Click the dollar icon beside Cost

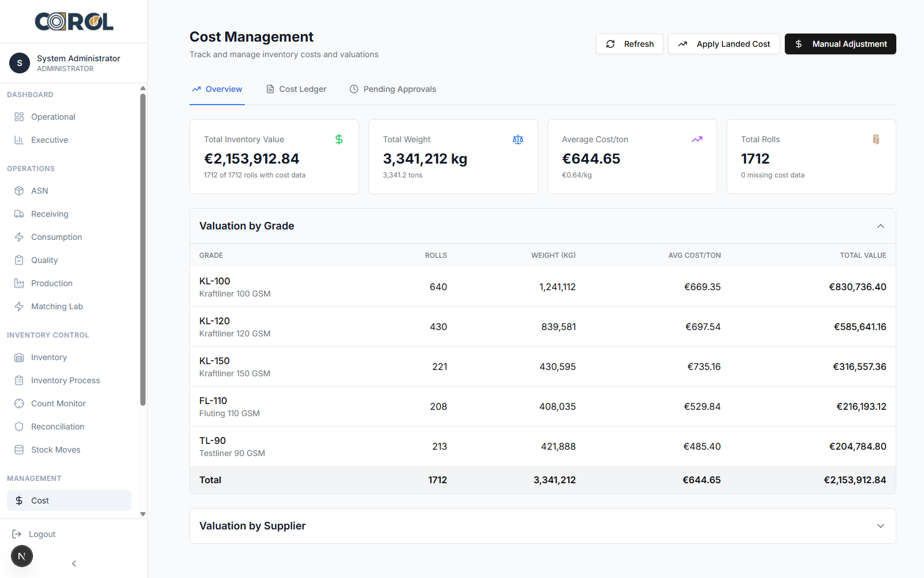click(19, 500)
